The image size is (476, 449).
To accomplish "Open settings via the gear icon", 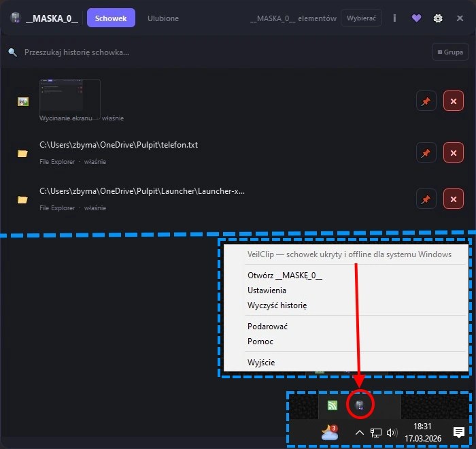I will click(438, 18).
